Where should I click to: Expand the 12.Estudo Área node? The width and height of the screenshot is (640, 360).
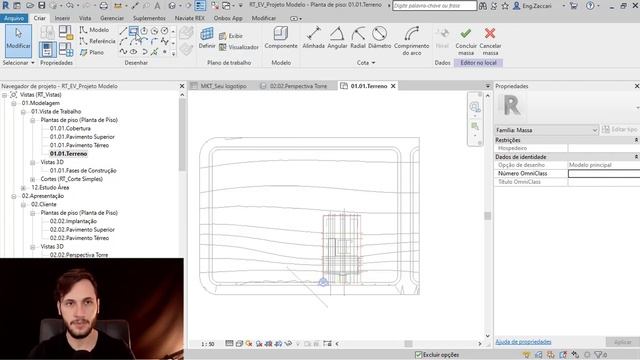[x=23, y=188]
